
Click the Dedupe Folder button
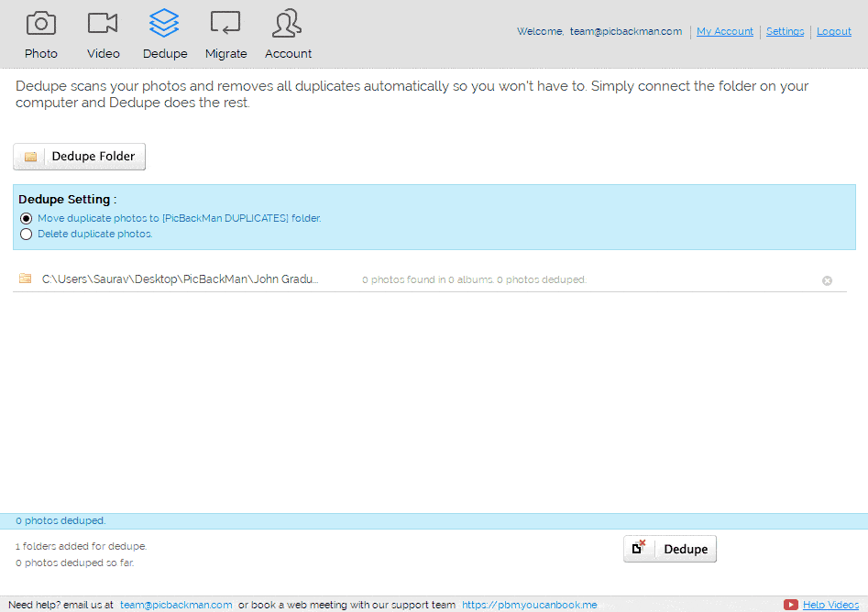(x=79, y=156)
